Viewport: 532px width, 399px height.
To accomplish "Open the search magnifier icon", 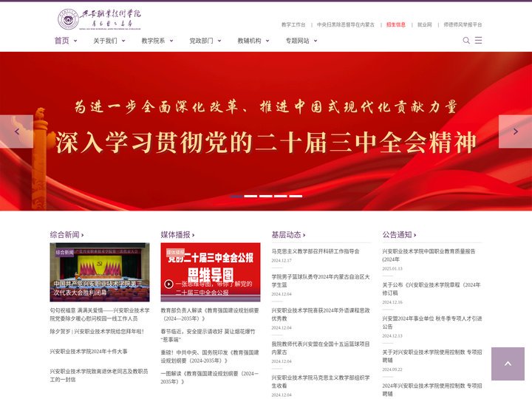I will (x=466, y=41).
